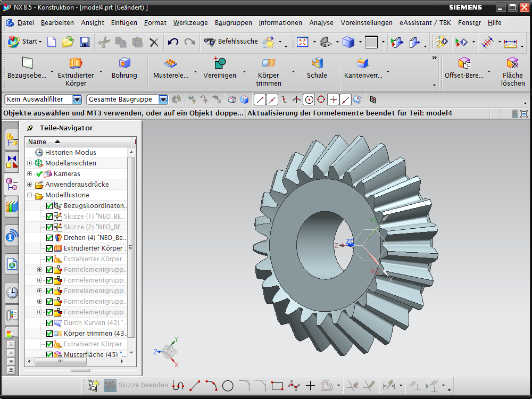Click the Save diskette icon
The height and width of the screenshot is (399, 532).
tap(85, 42)
